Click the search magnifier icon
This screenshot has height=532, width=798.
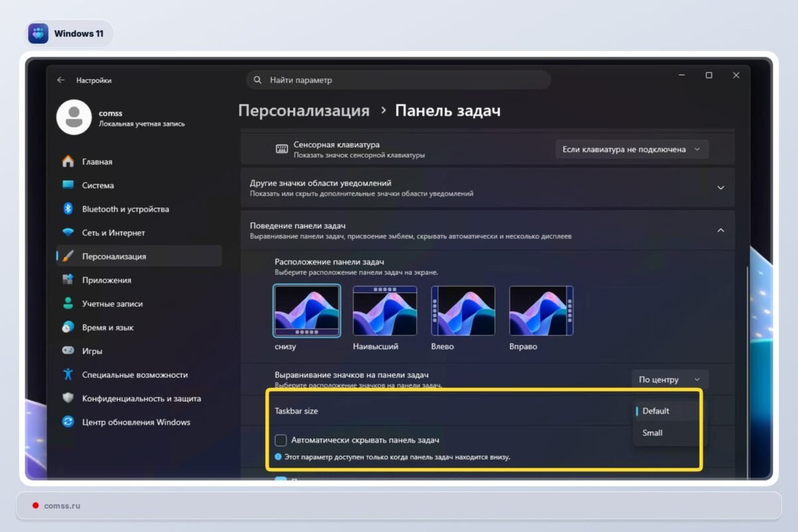click(x=257, y=80)
